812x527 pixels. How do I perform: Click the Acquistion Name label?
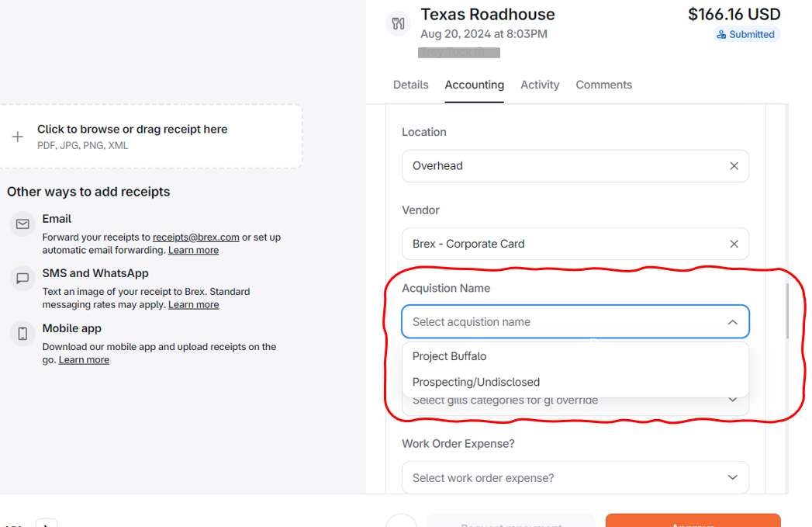click(x=446, y=288)
